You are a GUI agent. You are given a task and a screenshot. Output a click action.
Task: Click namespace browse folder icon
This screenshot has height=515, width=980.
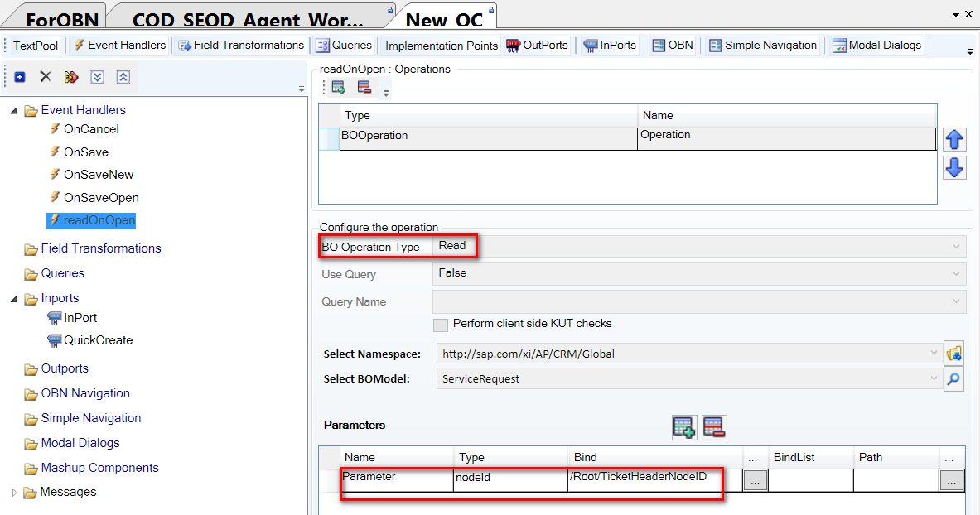coord(953,353)
